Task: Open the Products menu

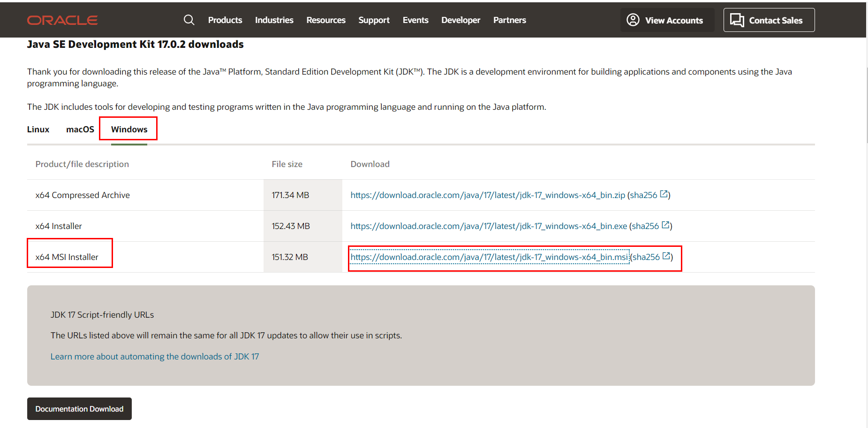Action: (x=225, y=20)
